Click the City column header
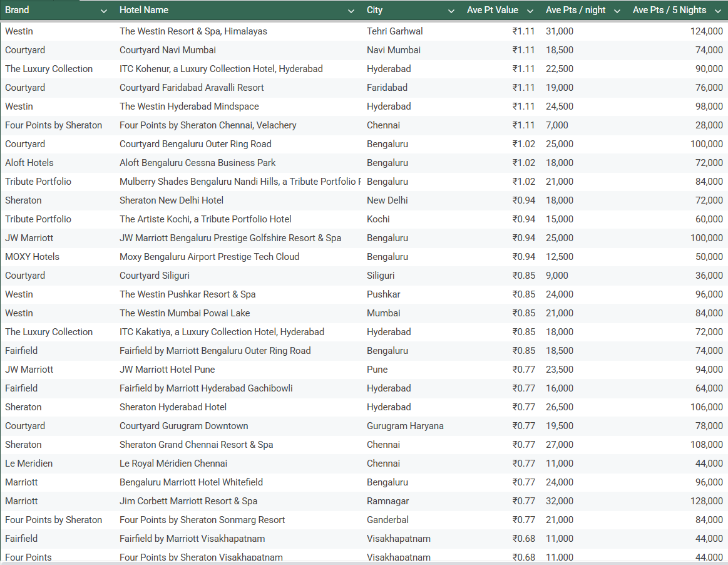Image resolution: width=728 pixels, height=565 pixels. pos(375,10)
